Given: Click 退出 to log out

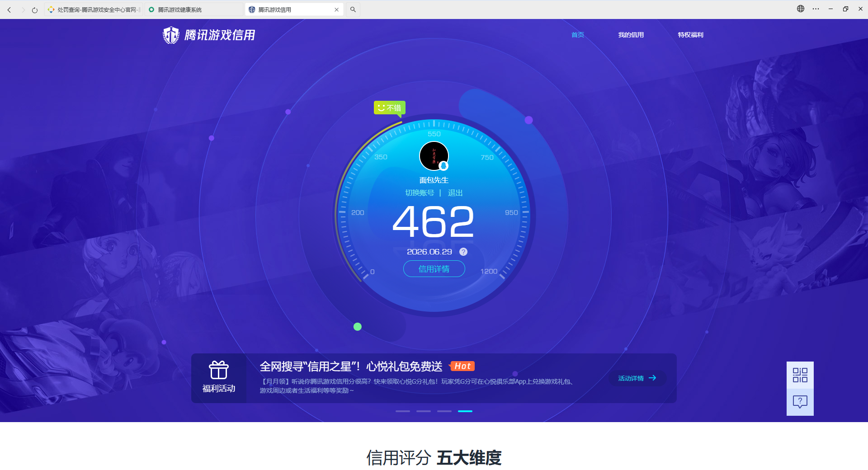Looking at the screenshot, I should coord(455,193).
